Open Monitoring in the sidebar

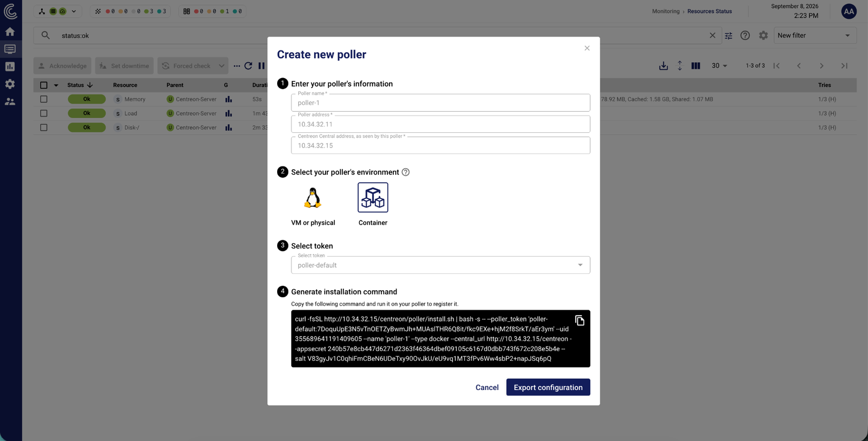[10, 49]
